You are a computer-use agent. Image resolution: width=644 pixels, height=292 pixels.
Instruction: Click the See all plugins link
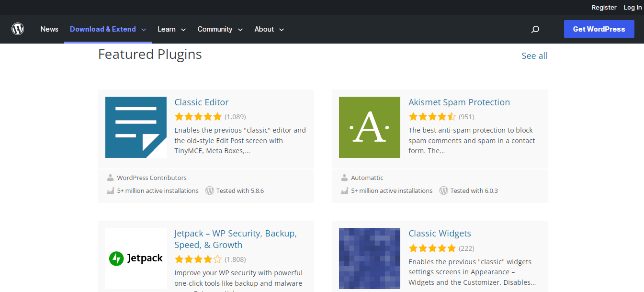[534, 56]
